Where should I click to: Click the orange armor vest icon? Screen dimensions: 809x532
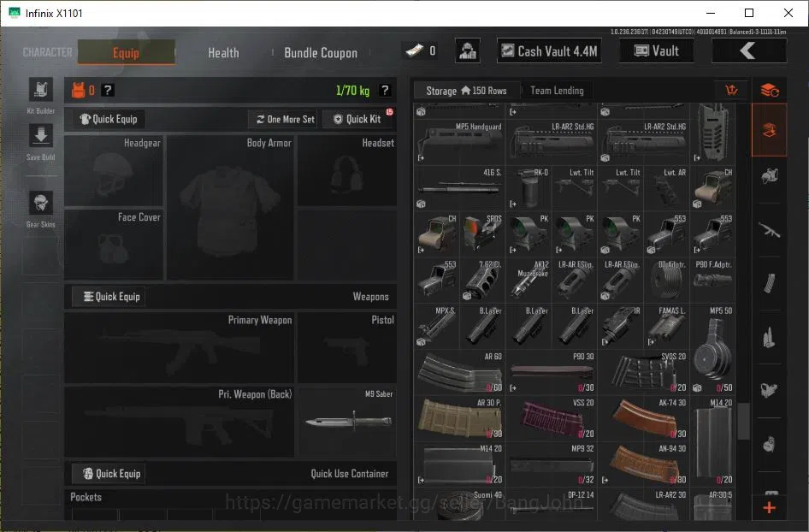78,91
